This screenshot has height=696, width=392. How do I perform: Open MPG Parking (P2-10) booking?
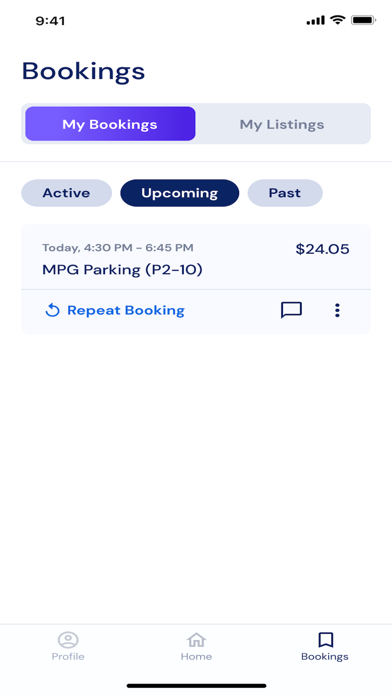pos(122,269)
